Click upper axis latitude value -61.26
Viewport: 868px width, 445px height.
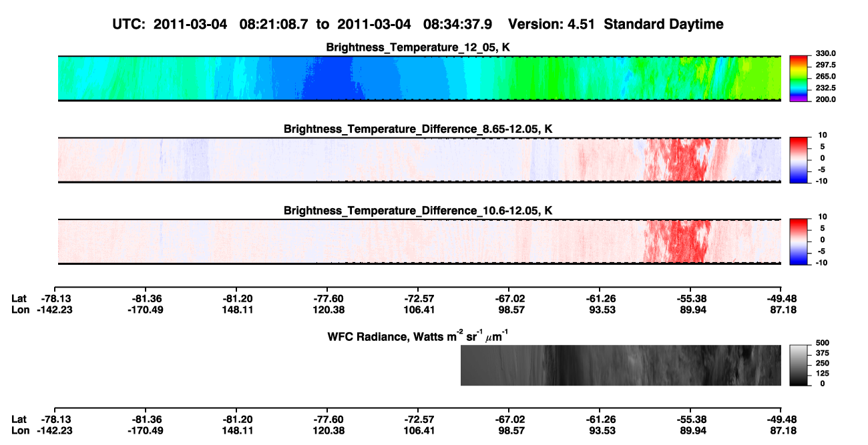point(600,298)
